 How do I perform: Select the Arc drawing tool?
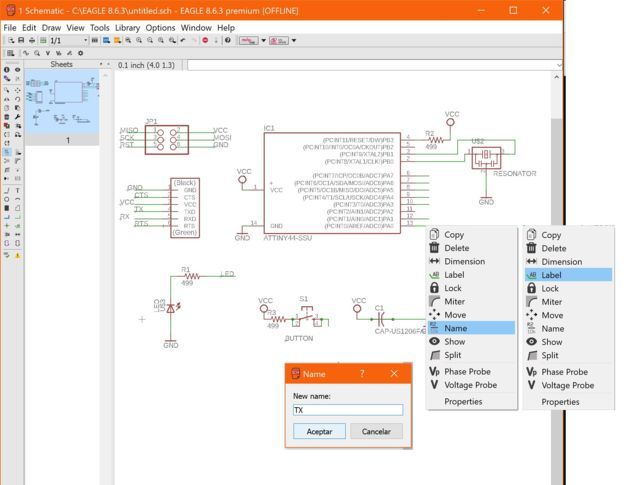[18, 199]
